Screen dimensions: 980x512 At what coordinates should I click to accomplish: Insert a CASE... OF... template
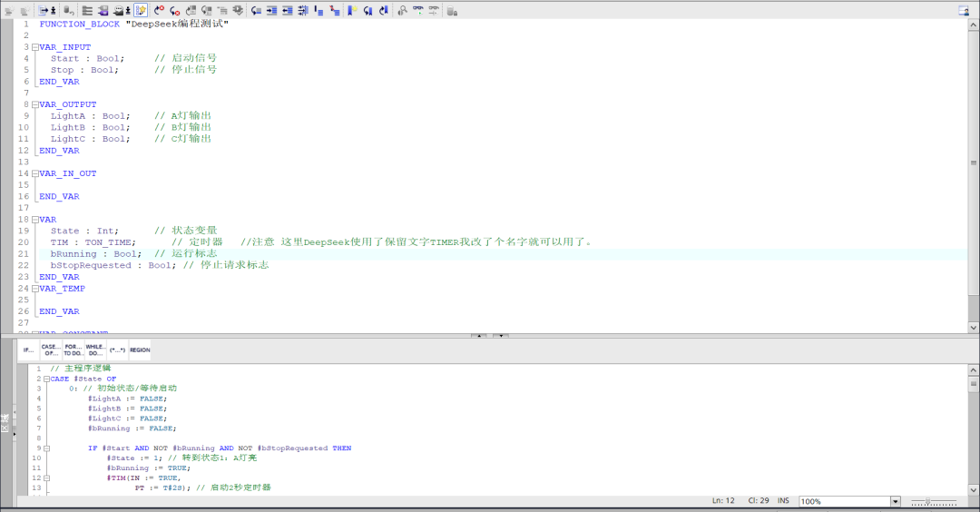tap(51, 350)
